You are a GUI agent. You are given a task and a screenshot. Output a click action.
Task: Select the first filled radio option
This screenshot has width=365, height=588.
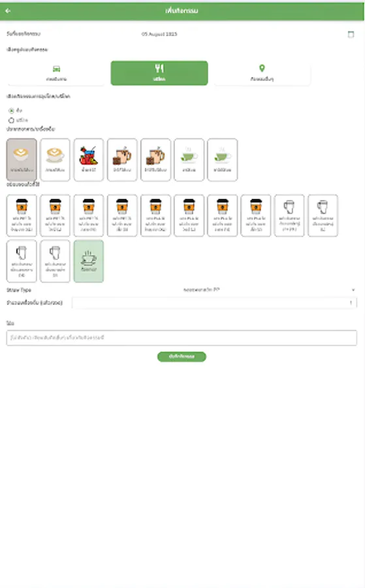click(11, 110)
